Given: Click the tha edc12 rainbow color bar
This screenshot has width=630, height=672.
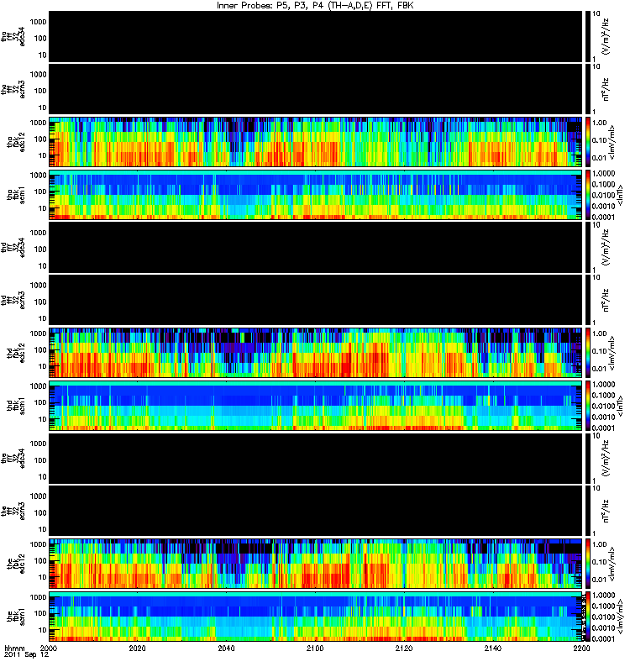Looking at the screenshot, I should [x=588, y=142].
